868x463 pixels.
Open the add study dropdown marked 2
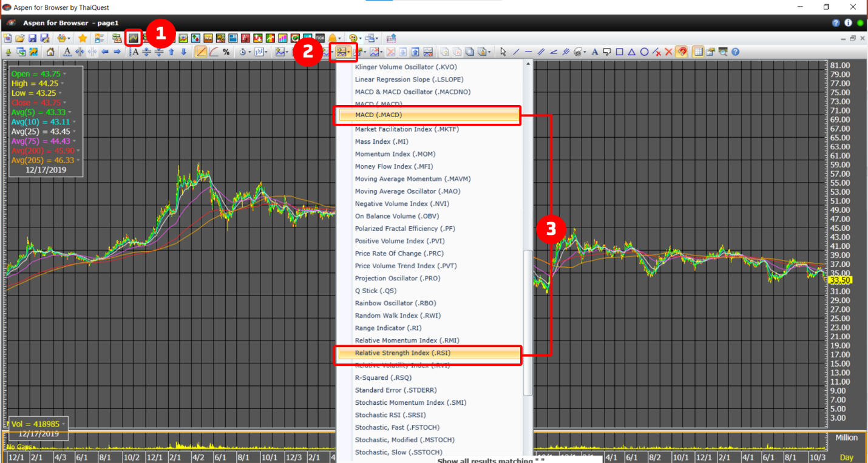(344, 52)
